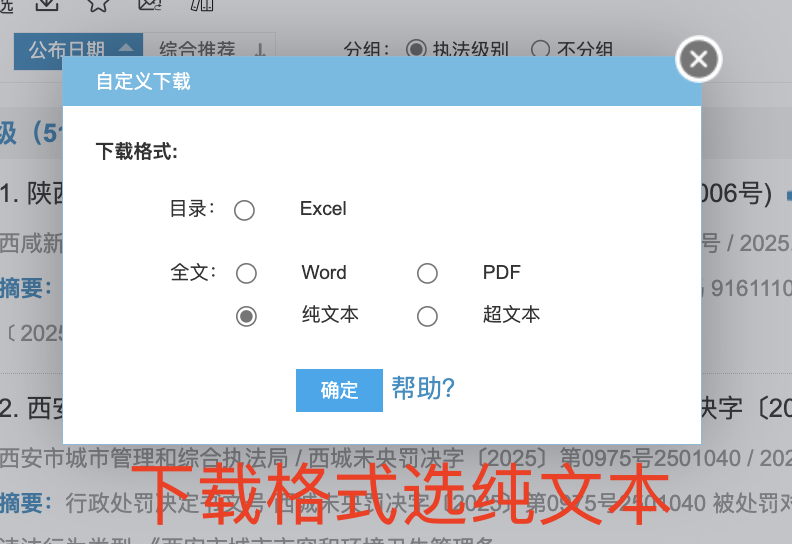Viewport: 792px width, 544px height.
Task: Select the PDF format radio button
Action: (427, 273)
